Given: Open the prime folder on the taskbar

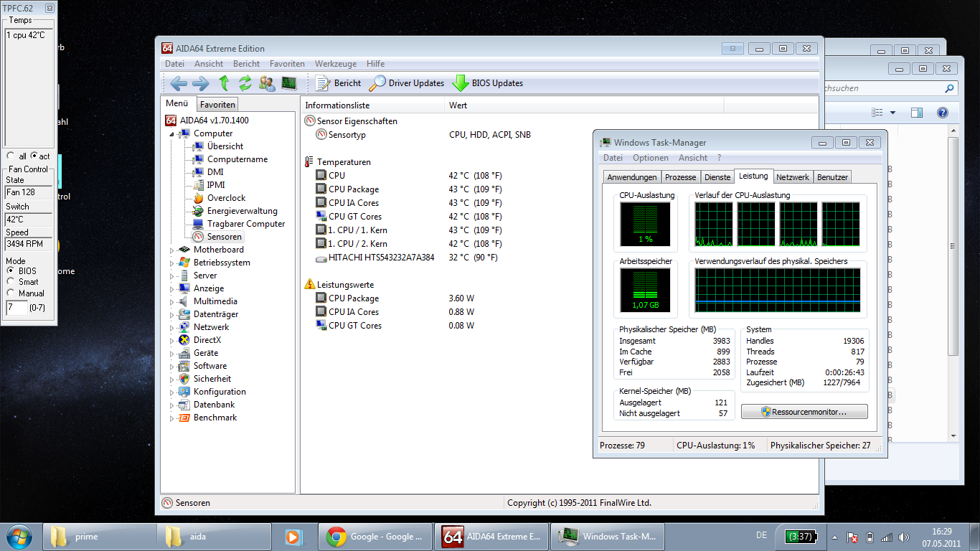Looking at the screenshot, I should pyautogui.click(x=100, y=537).
